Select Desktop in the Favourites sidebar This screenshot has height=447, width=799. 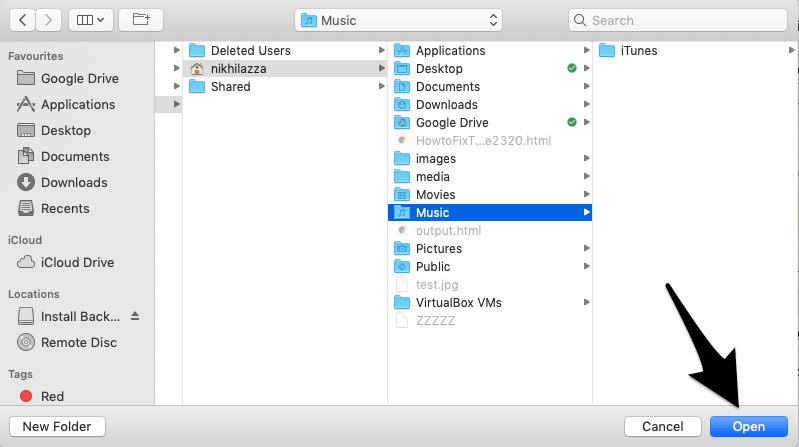pos(77,130)
